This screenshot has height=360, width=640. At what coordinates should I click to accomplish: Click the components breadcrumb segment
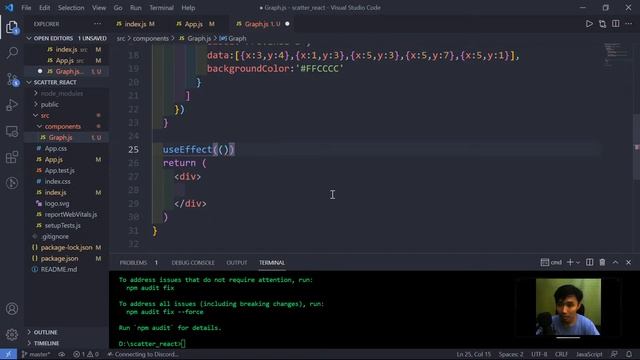coord(151,38)
